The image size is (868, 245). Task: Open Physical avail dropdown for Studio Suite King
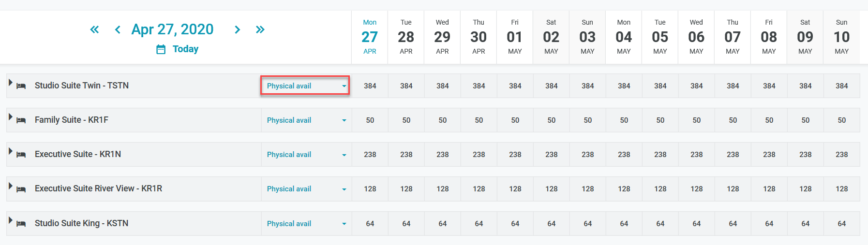tap(305, 224)
